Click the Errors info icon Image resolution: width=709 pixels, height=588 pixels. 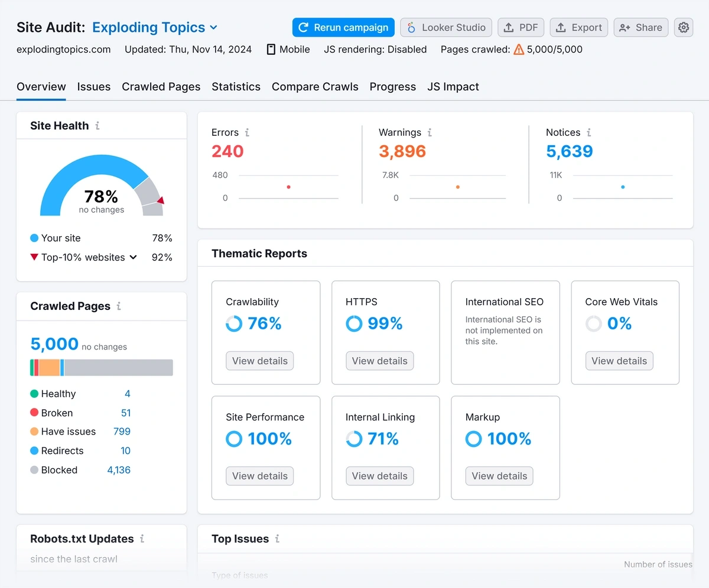pos(247,132)
